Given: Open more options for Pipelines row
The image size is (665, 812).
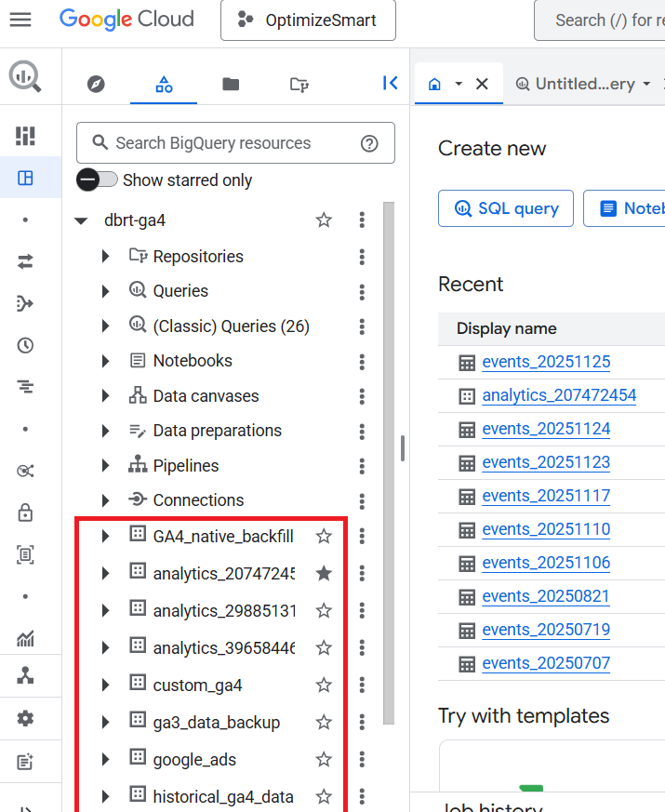Looking at the screenshot, I should click(x=362, y=466).
